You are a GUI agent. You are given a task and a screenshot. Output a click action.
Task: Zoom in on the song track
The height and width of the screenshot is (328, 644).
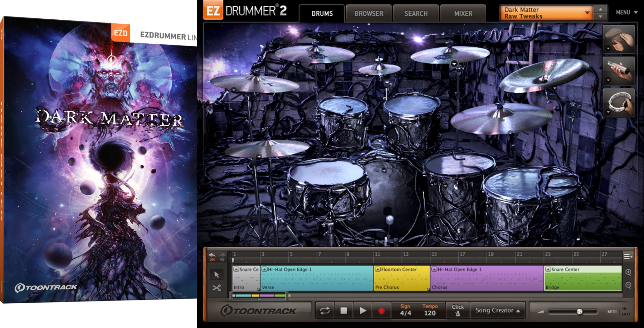(628, 272)
